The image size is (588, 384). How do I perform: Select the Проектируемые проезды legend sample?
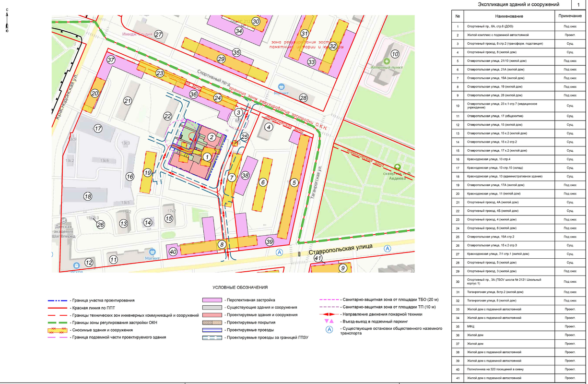(x=212, y=330)
